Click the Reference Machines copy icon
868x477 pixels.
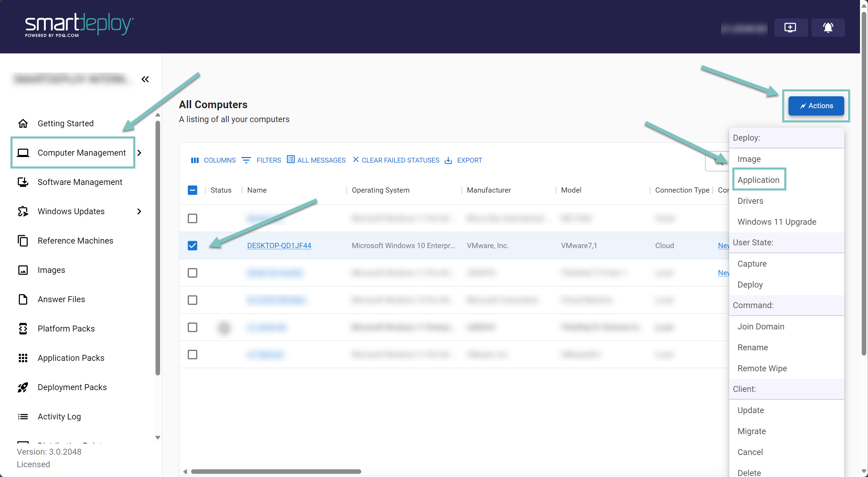(23, 241)
